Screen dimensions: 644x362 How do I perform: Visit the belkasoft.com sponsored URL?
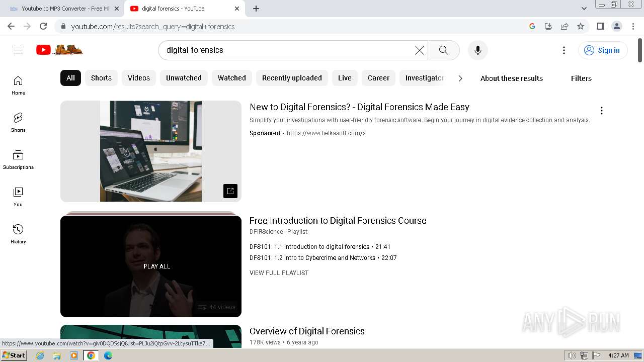pos(326,133)
